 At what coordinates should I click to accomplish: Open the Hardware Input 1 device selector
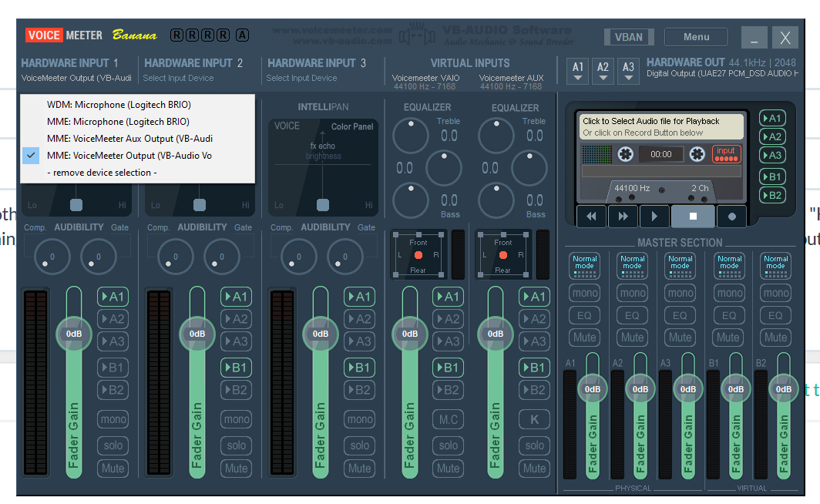(76, 78)
